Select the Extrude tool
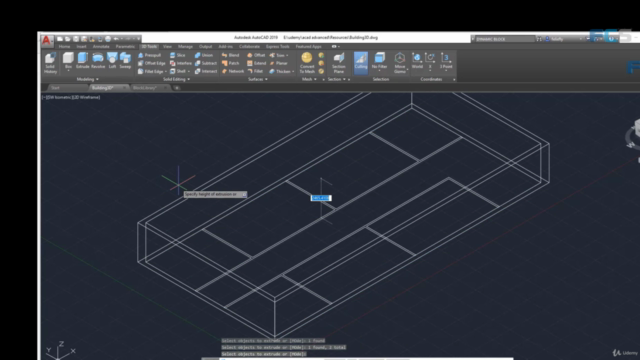 point(82,60)
